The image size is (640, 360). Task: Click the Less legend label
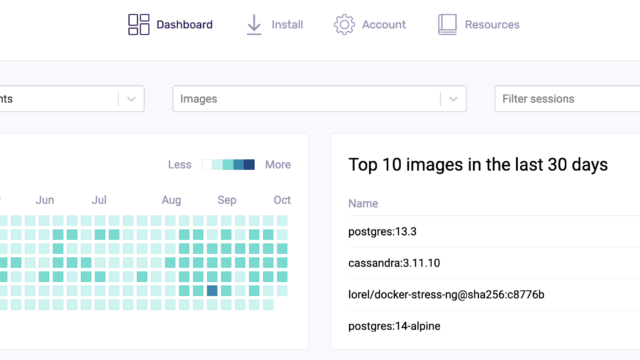coord(180,164)
